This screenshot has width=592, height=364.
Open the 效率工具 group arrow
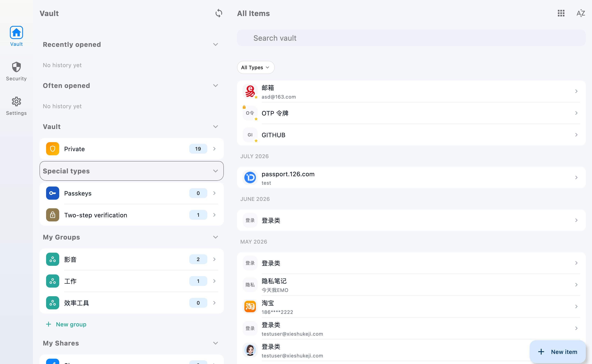click(x=214, y=303)
